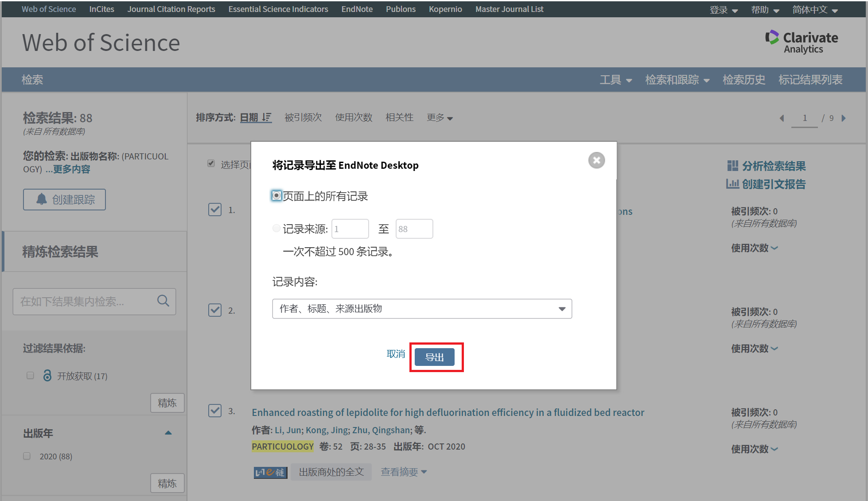
Task: Go to previous results page arrow
Action: [x=782, y=118]
